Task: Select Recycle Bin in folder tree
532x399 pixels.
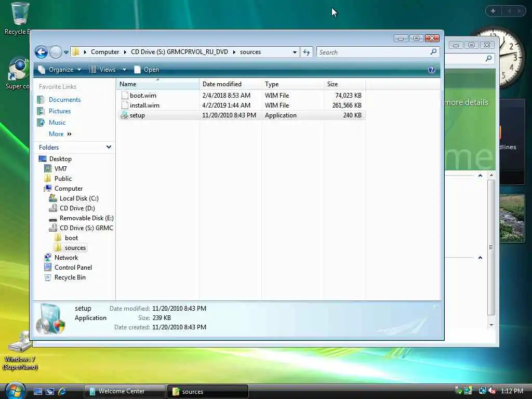Action: (70, 277)
